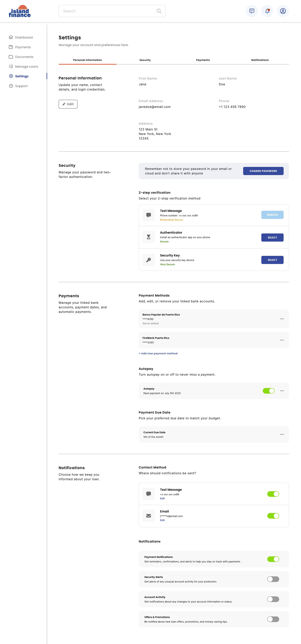Open Payments wallet icon in sidebar
Viewport: 301px width, 644px height.
coord(11,47)
